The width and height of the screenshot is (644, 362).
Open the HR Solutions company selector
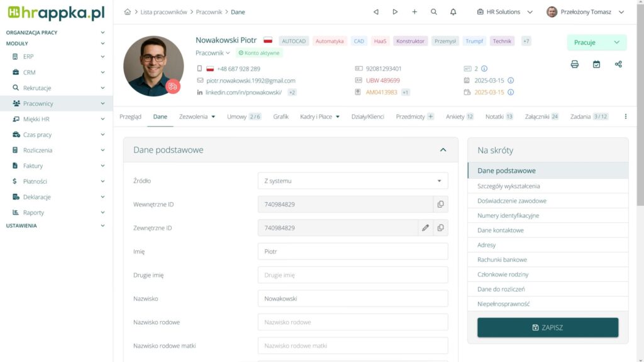(x=504, y=12)
